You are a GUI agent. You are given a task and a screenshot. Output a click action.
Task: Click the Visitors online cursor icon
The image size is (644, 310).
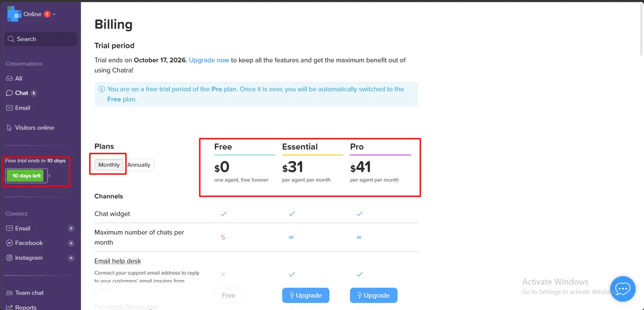(x=9, y=127)
